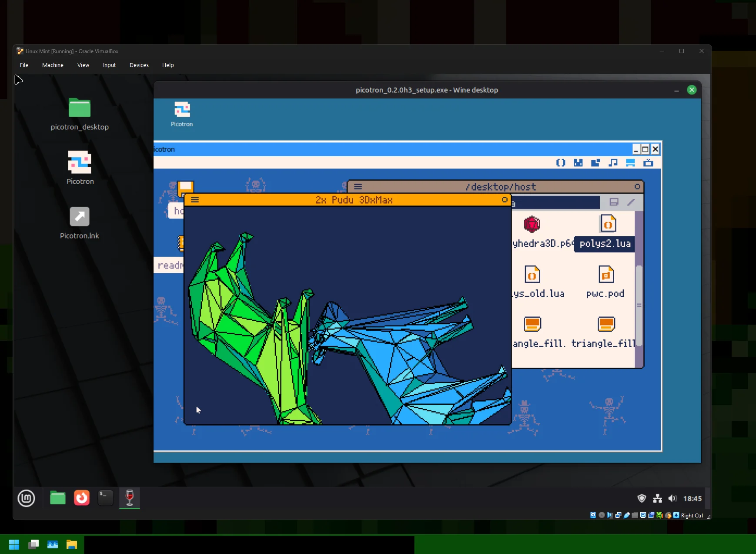This screenshot has width=756, height=554.
Task: Open the Picotron code editor workspace icon
Action: (561, 163)
